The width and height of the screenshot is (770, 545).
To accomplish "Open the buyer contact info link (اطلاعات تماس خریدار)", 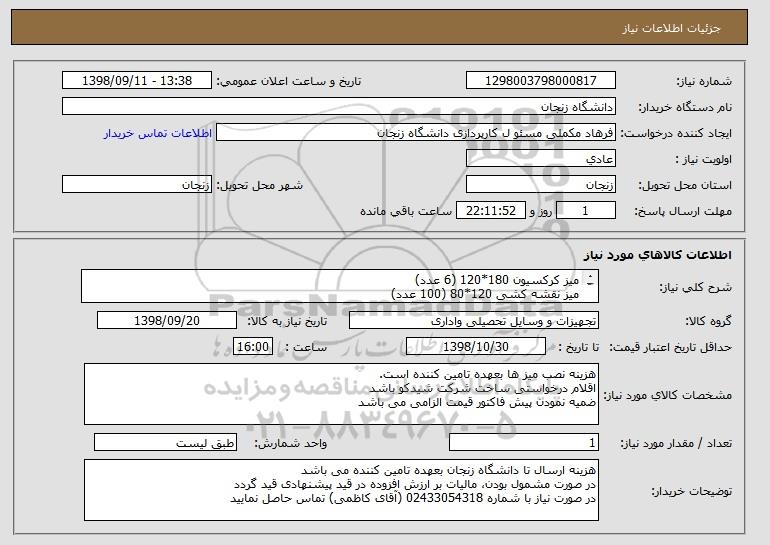I will tap(157, 133).
